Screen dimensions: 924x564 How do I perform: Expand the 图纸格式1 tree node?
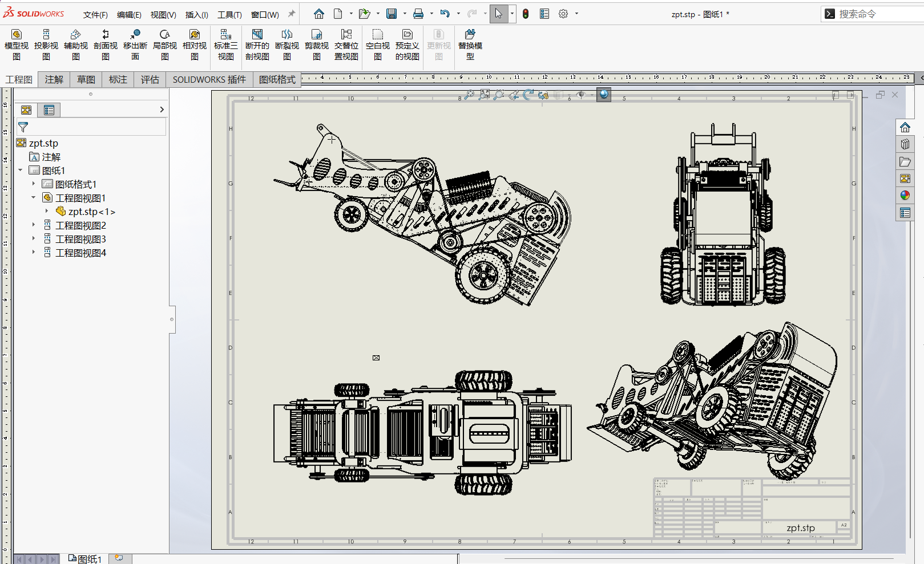coord(34,184)
